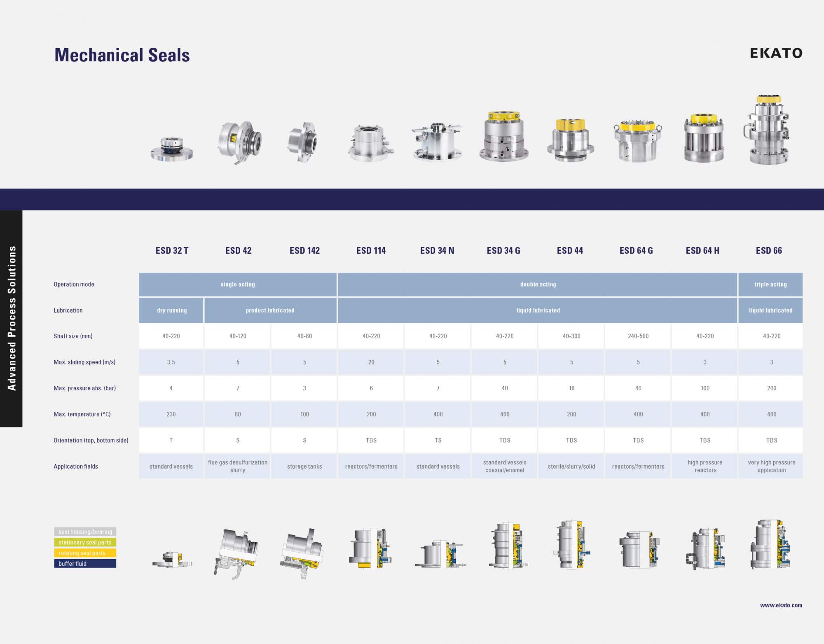Click the ESD 32 T seal product photo
824x644 pixels.
(172, 149)
